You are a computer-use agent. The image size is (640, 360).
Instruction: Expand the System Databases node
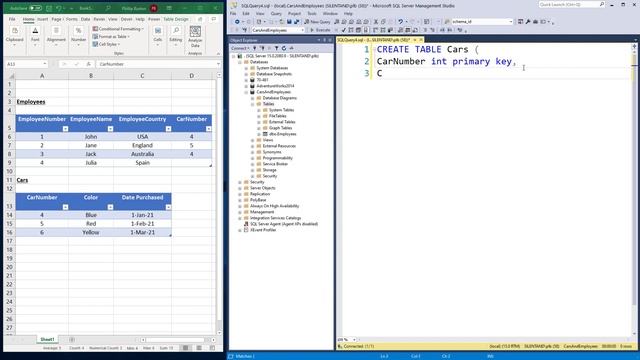(x=246, y=68)
